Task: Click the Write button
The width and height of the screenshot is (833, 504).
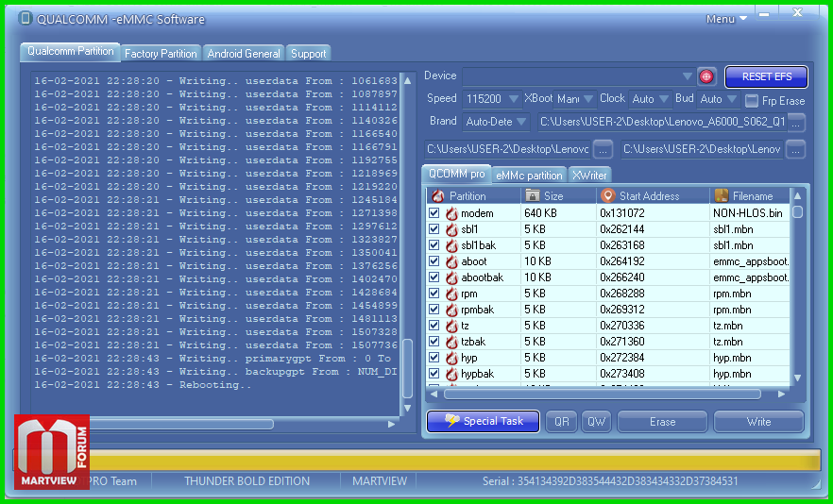Action: point(758,422)
